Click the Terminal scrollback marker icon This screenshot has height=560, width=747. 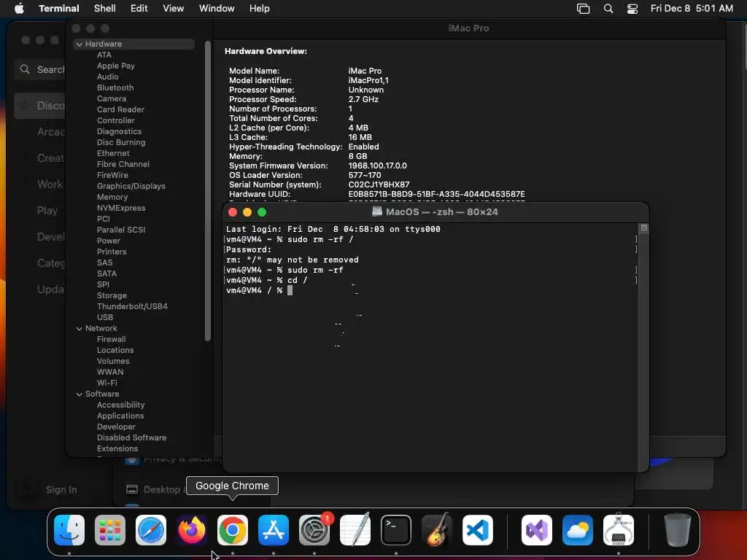(644, 228)
